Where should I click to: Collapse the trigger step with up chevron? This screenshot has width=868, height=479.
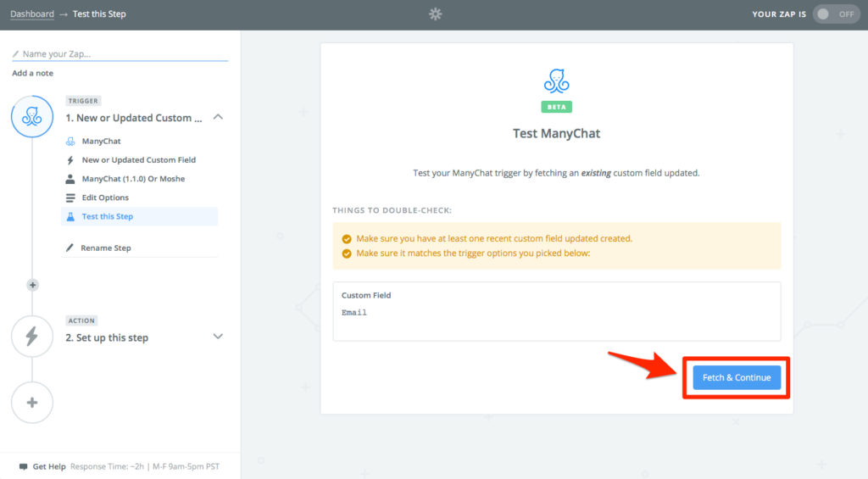click(218, 117)
